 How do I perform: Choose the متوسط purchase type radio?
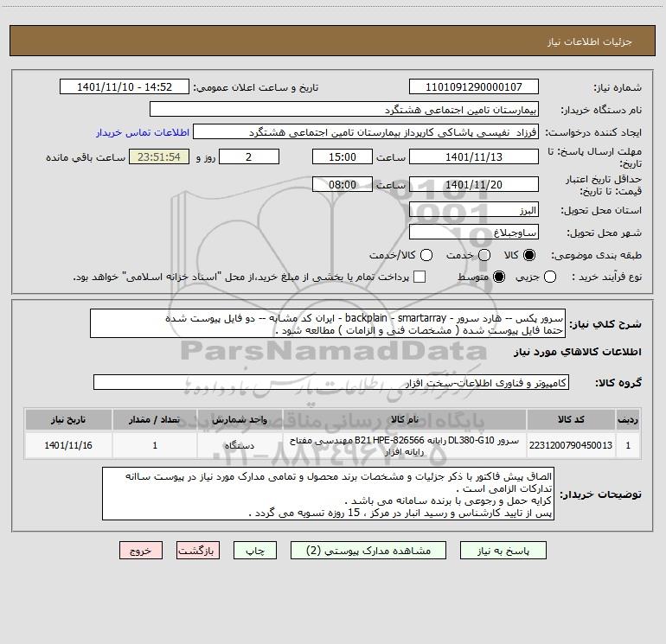point(499,277)
